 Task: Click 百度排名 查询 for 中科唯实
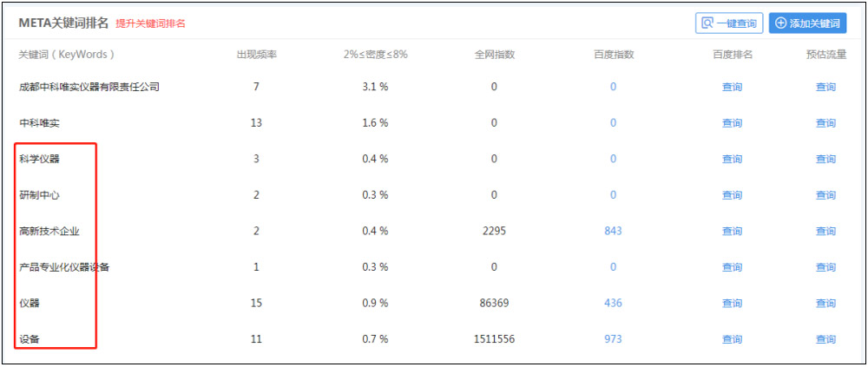point(732,123)
